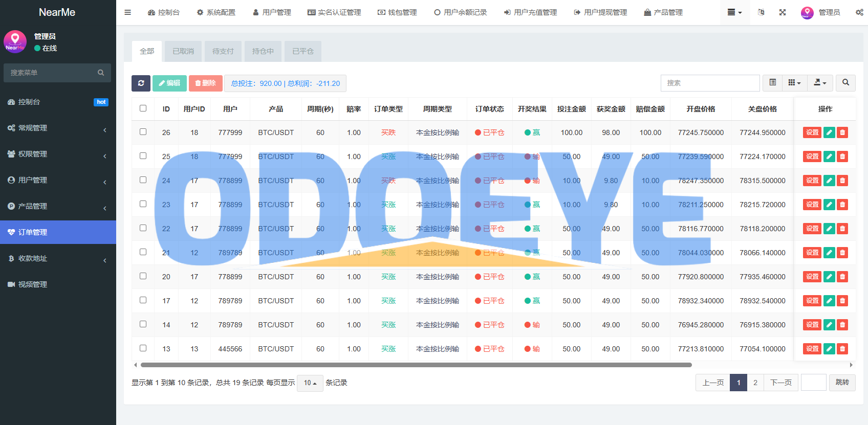Open 用户管理 in the top menu
The image size is (868, 425).
[272, 12]
